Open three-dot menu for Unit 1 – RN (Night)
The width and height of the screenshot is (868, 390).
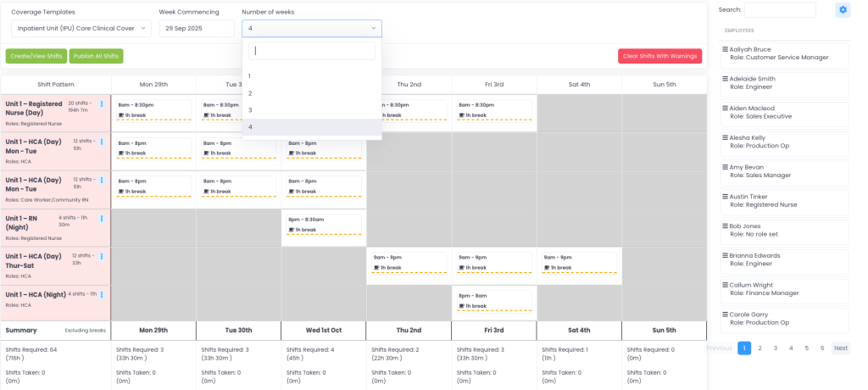click(x=102, y=219)
